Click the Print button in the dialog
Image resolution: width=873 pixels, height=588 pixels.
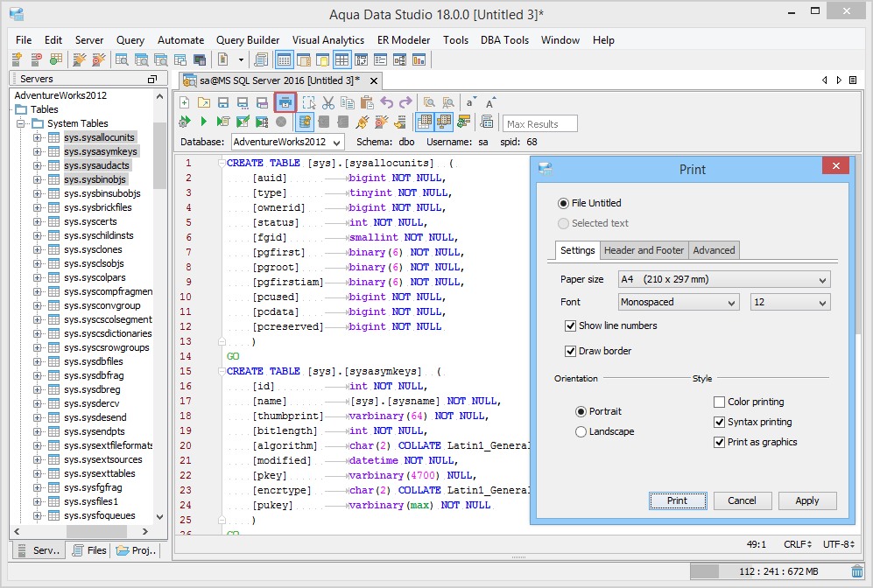677,500
